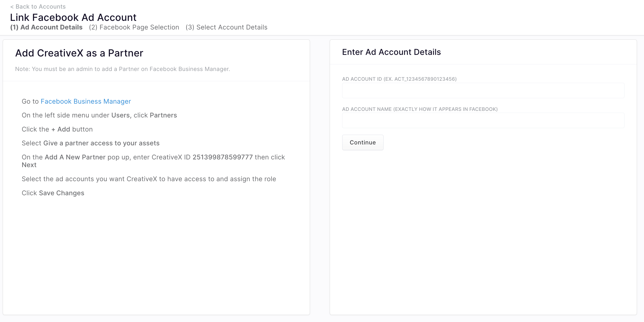Viewport: 644px width, 322px height.
Task: Focus the Ad Account Name input field
Action: coord(483,121)
